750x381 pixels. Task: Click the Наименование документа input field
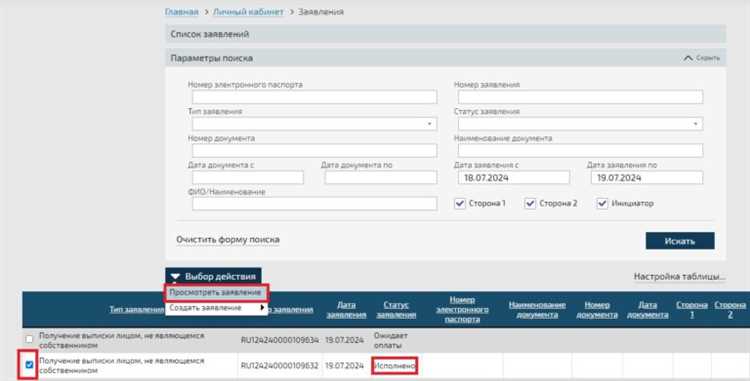(x=580, y=151)
